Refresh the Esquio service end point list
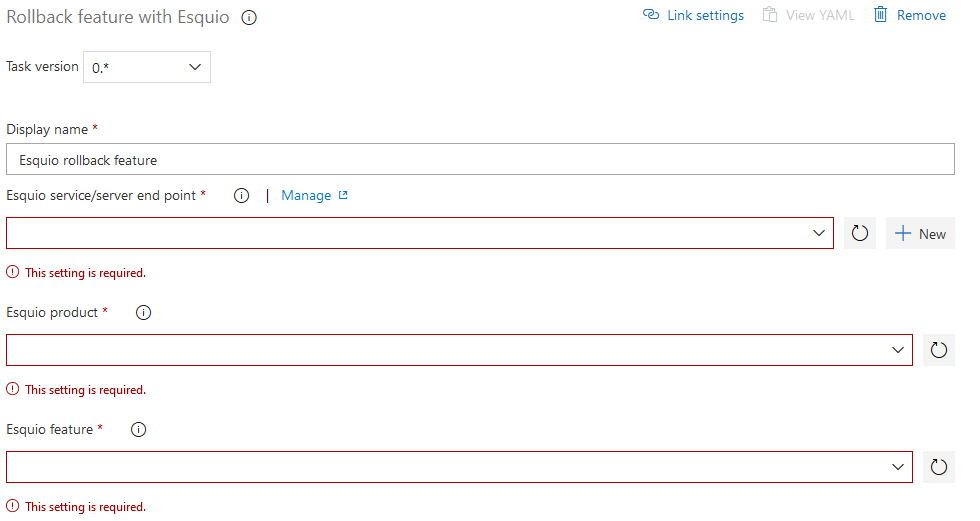 [859, 233]
